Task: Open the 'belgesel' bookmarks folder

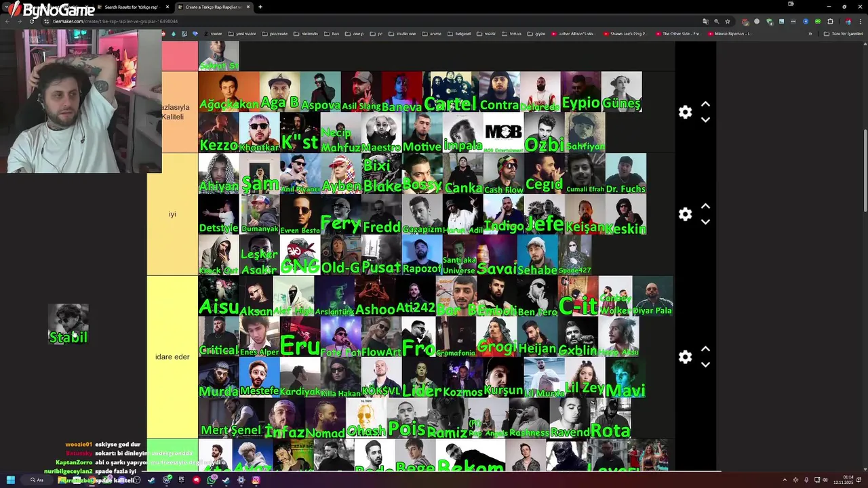Action: (x=459, y=34)
